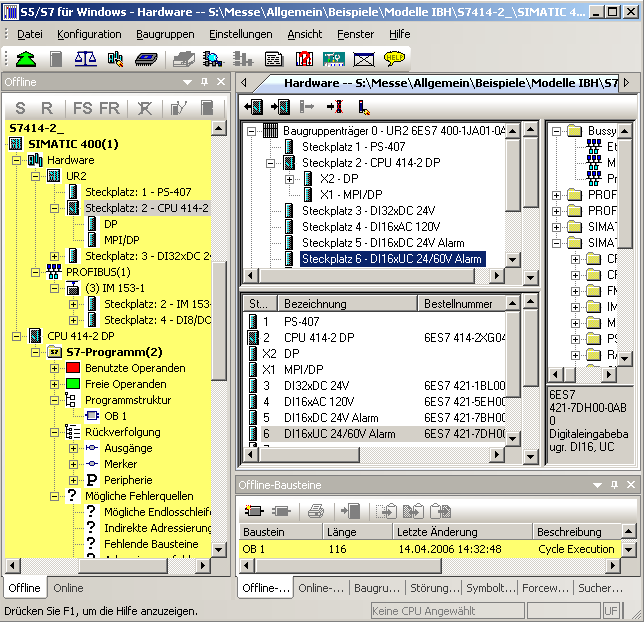Open the Einstellungen menu

[x=241, y=34]
